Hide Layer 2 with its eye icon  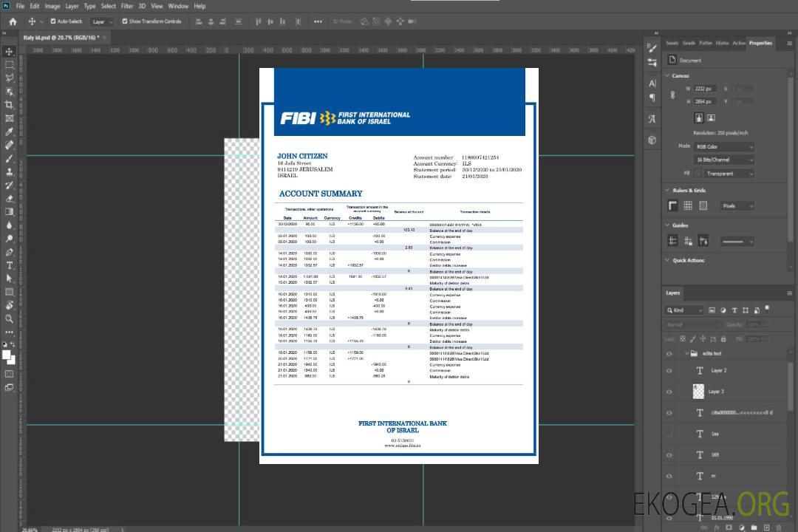point(669,371)
